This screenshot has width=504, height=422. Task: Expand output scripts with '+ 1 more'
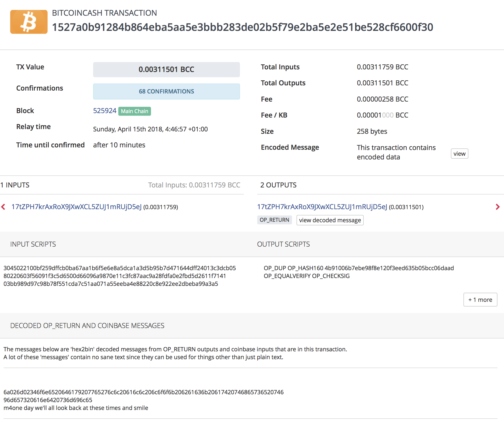click(x=480, y=300)
